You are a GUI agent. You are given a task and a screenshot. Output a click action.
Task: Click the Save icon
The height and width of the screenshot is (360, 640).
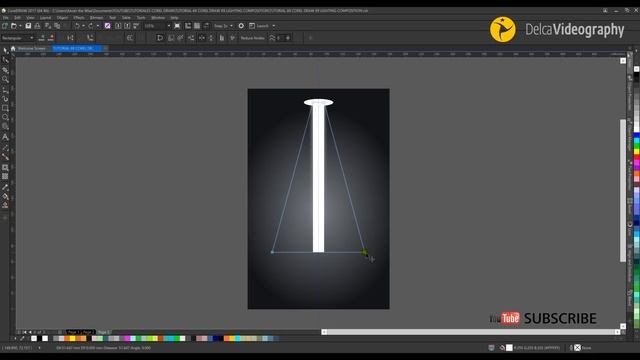28,26
